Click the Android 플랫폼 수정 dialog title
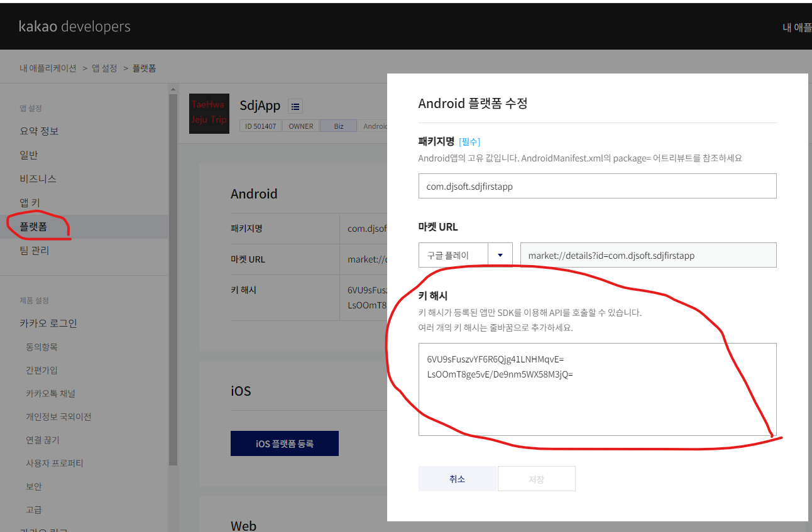Screen dimensions: 812x532 click(x=473, y=104)
